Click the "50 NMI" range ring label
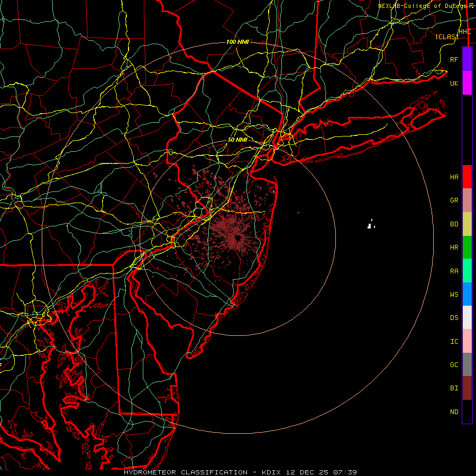The height and width of the screenshot is (476, 476). 237,140
